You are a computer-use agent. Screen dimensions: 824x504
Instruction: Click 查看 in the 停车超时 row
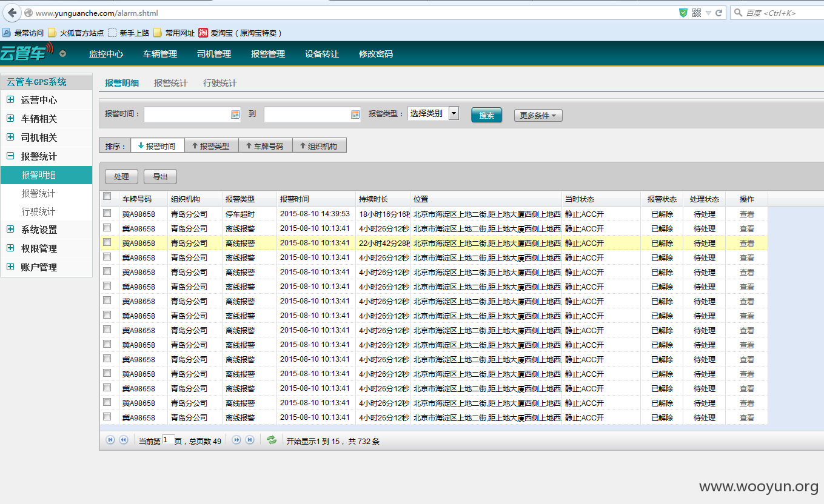[747, 214]
